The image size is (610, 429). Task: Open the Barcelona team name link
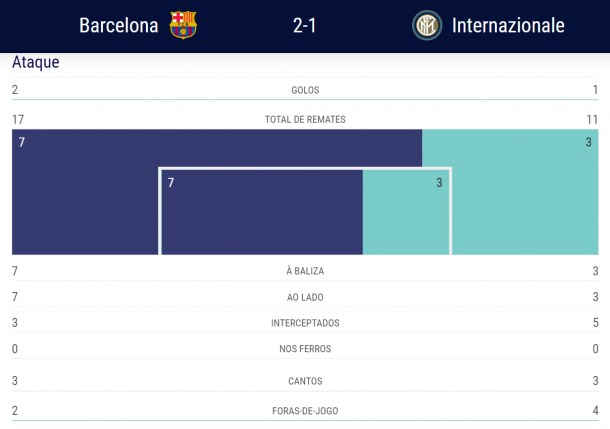point(119,26)
